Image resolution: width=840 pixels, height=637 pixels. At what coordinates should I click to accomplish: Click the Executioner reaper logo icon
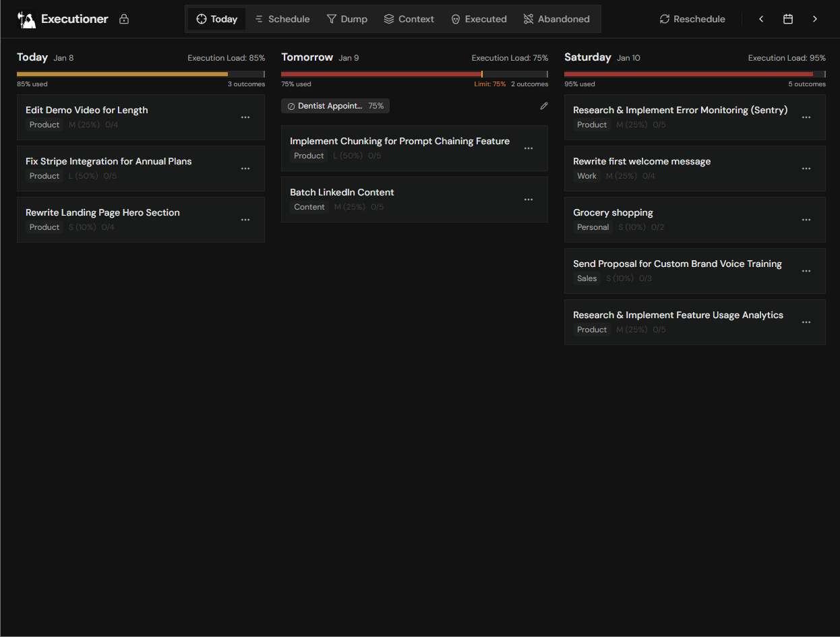(x=26, y=20)
